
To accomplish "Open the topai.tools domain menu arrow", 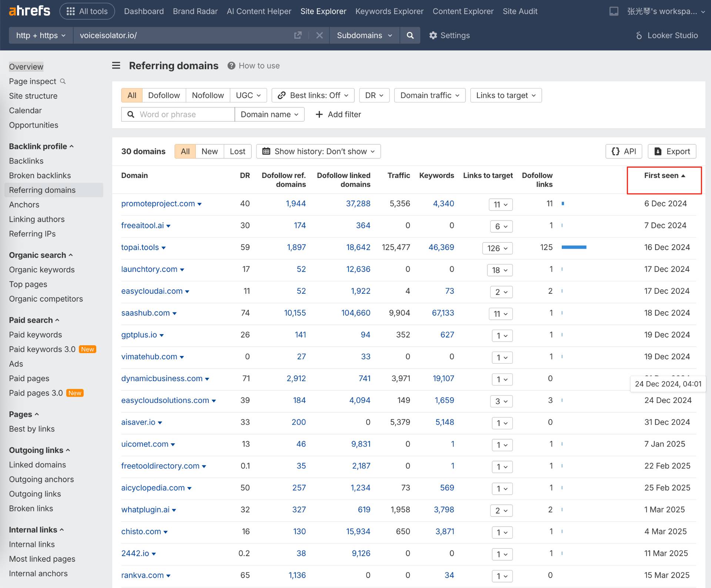I will point(164,248).
